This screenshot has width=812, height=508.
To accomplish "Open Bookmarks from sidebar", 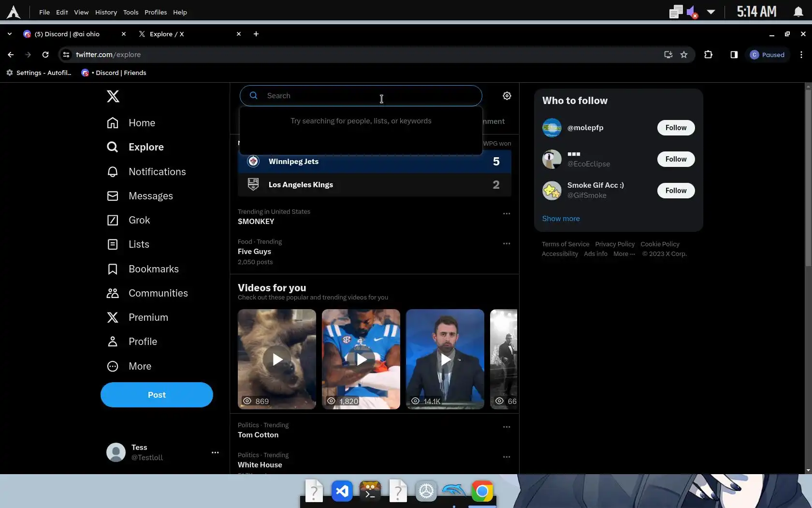I will 143,269.
